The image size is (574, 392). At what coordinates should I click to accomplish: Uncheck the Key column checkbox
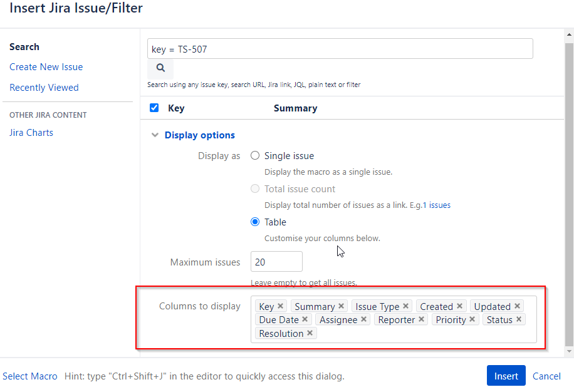click(154, 108)
